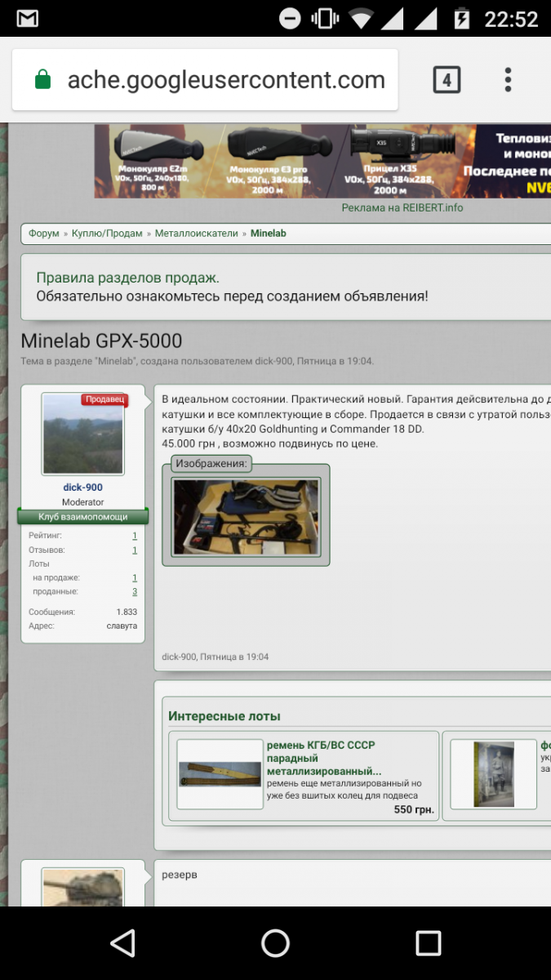Viewport: 551px width, 980px height.
Task: Tap the Android Back navigation button
Action: [x=122, y=943]
